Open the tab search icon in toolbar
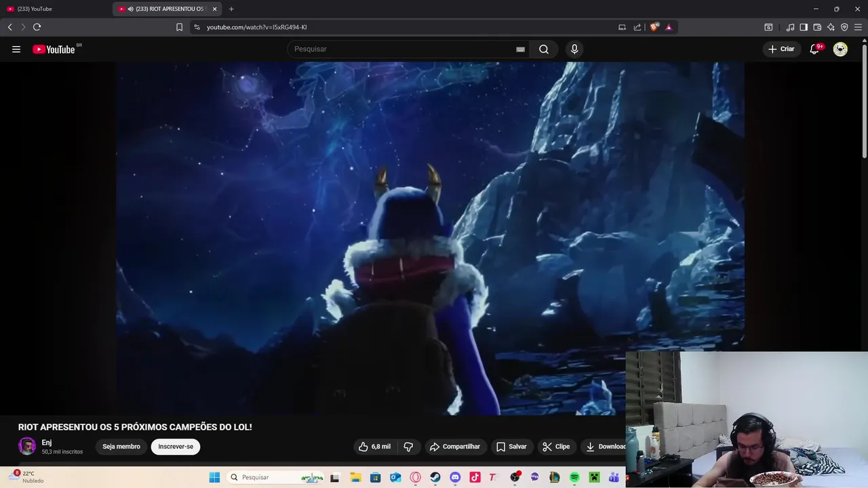 [x=768, y=27]
